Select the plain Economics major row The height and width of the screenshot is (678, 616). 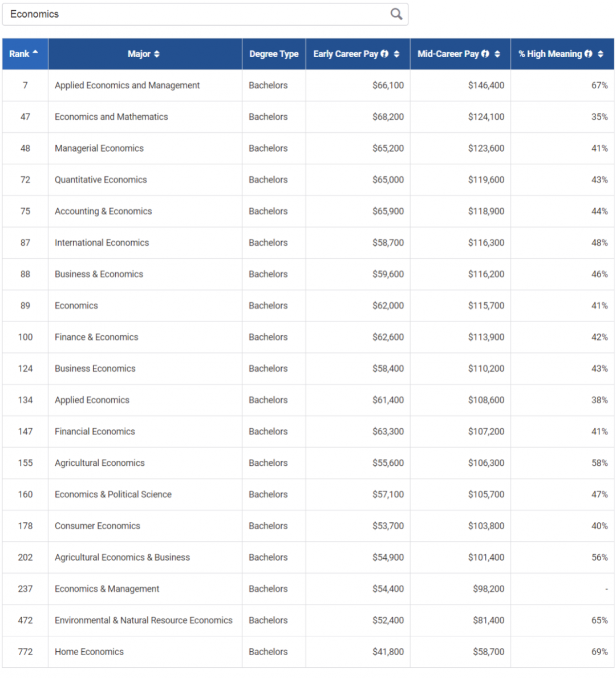76,306
